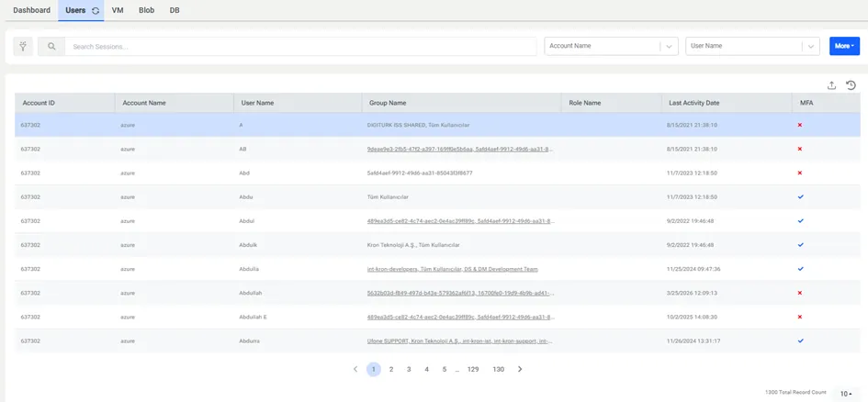Sort by User Name column header
868x402 pixels.
[x=298, y=103]
